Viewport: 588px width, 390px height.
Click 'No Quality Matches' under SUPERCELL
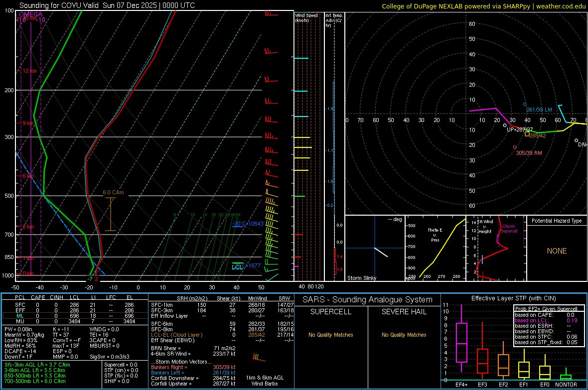coord(331,335)
